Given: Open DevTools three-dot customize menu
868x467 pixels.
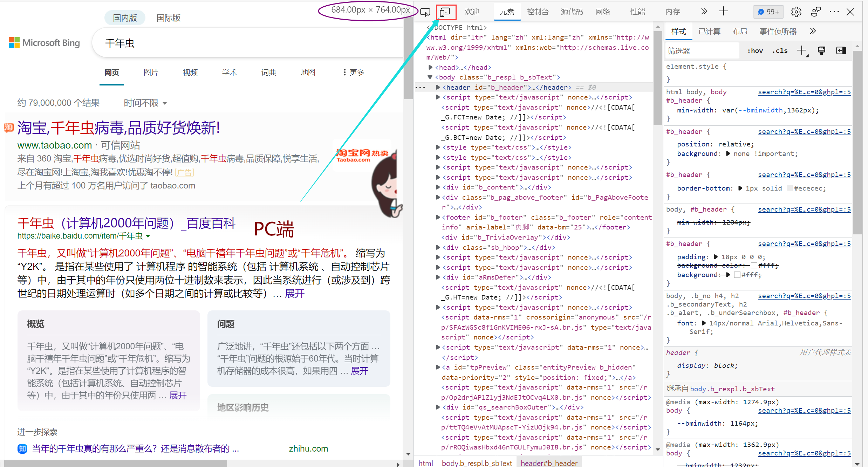Looking at the screenshot, I should pos(834,12).
